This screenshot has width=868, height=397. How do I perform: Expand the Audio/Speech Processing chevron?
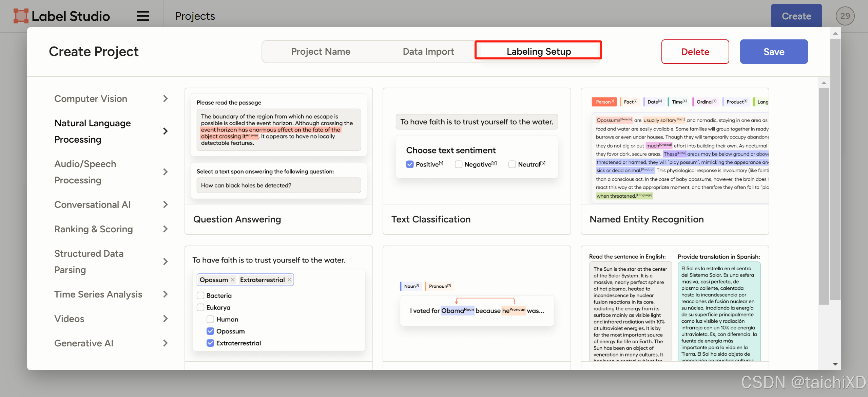click(x=165, y=172)
